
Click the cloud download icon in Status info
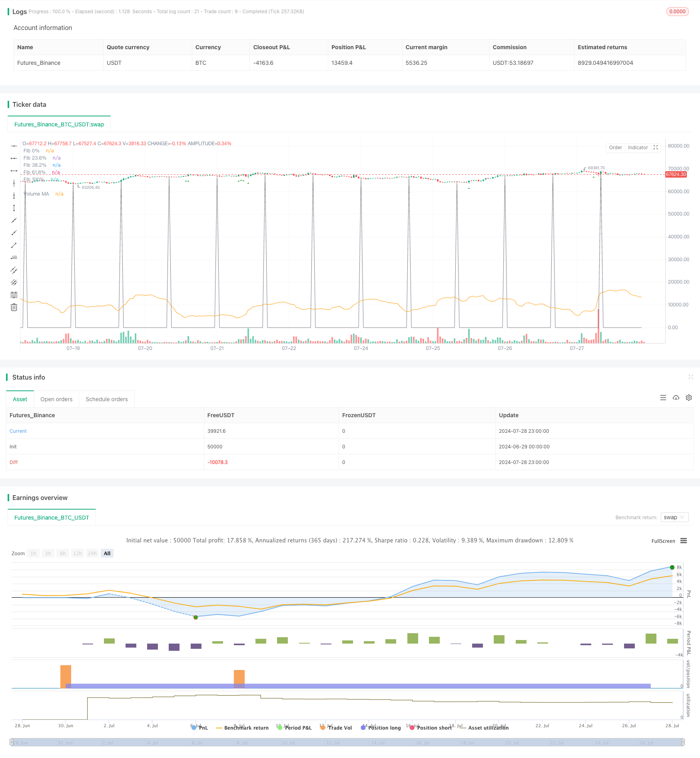(676, 398)
